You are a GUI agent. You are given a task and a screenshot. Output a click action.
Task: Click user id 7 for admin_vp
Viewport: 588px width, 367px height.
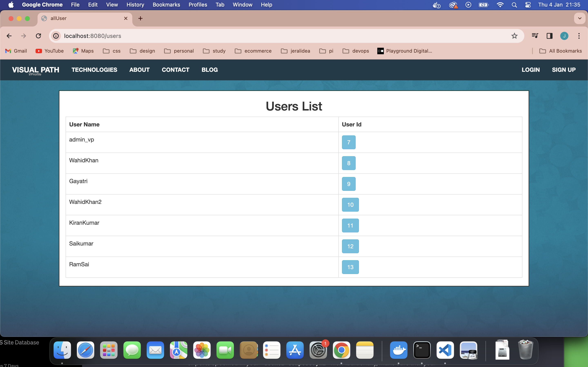[x=349, y=142]
